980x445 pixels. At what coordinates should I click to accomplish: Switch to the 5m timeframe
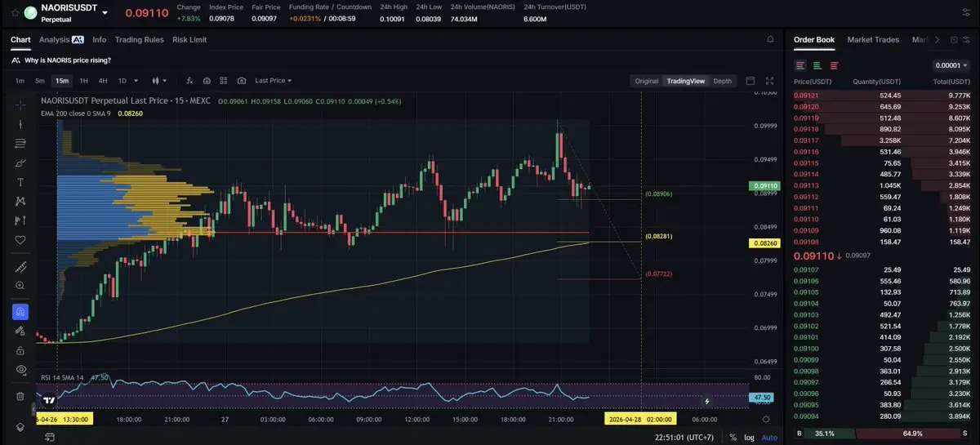tap(40, 81)
